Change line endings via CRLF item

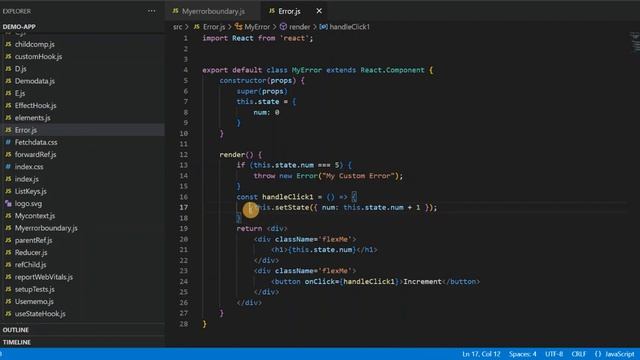[579, 354]
